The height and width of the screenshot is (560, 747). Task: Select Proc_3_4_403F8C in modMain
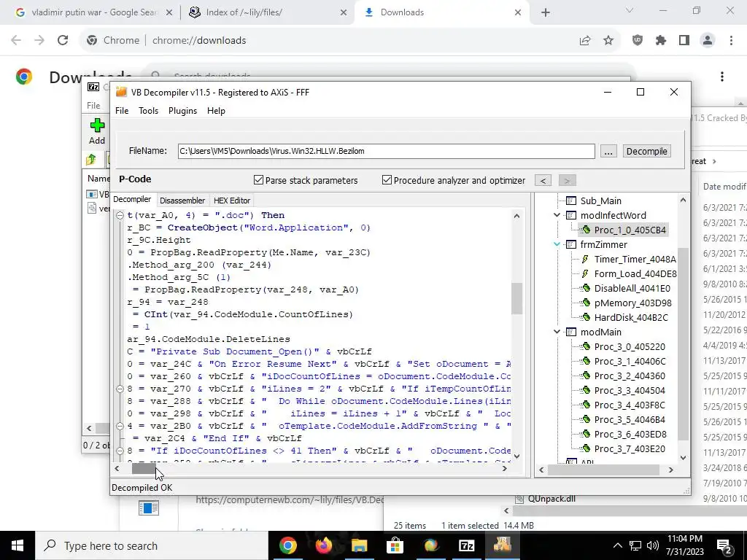(630, 405)
